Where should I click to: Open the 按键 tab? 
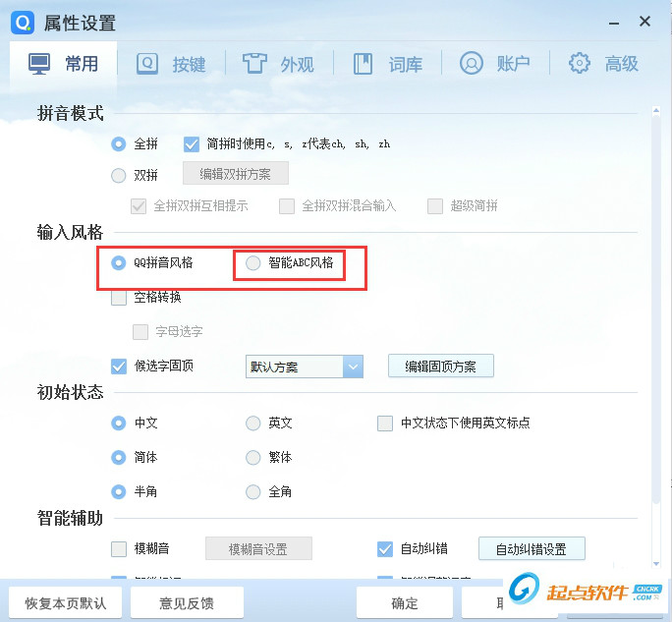pyautogui.click(x=190, y=65)
